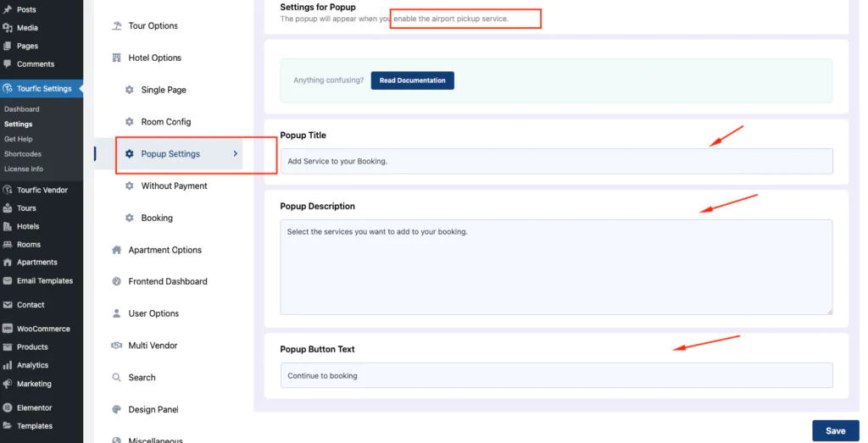
Task: Click the Pages icon in sidebar
Action: (7, 46)
